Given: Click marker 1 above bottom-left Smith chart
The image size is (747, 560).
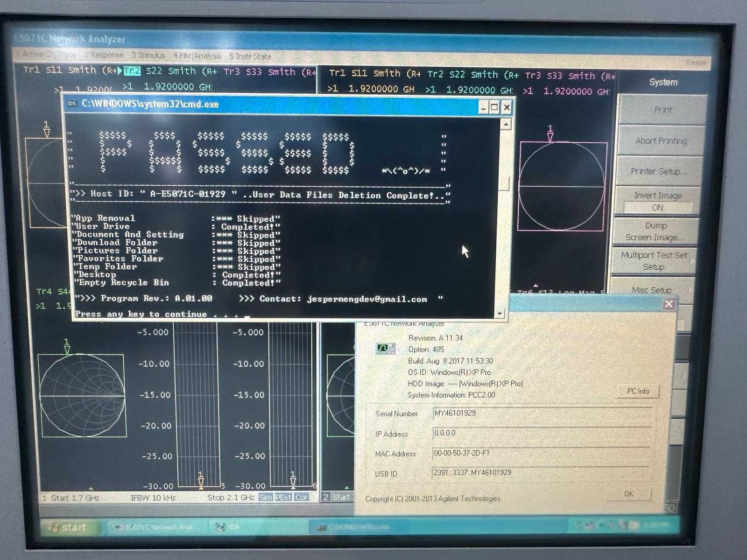Looking at the screenshot, I should tap(67, 346).
